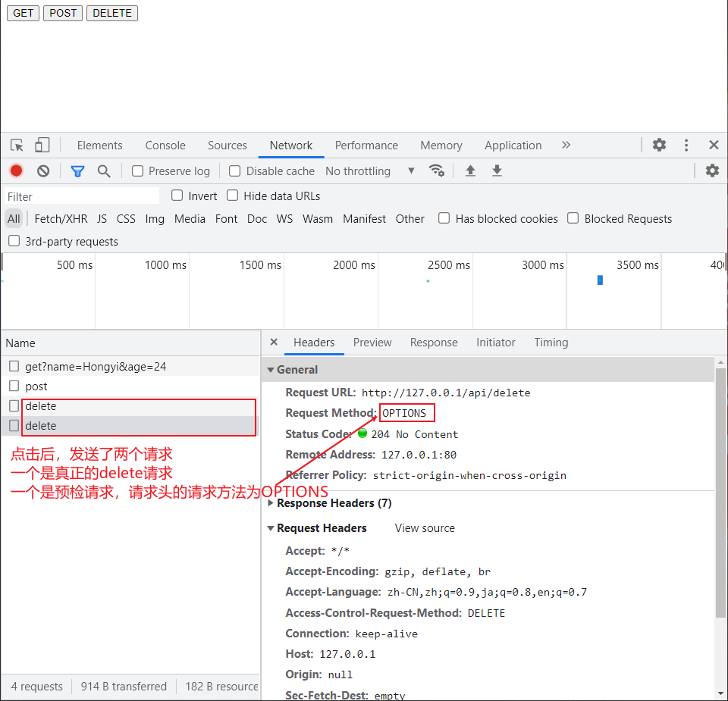Screen dimensions: 728x701
Task: Switch to the Console tab
Action: click(165, 146)
